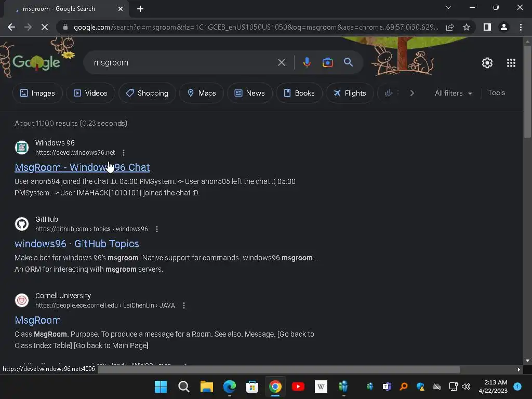Open the Chrome profile menu
532x399 pixels.
(x=504, y=27)
